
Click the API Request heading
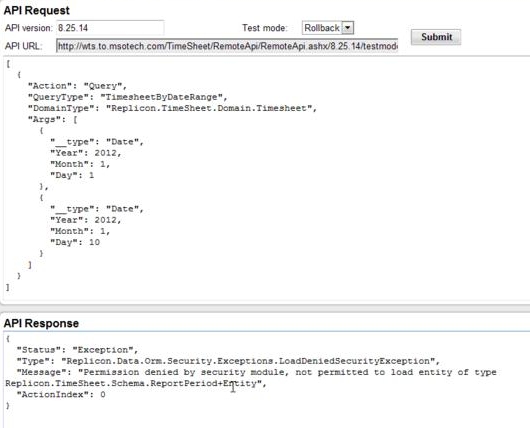[37, 10]
